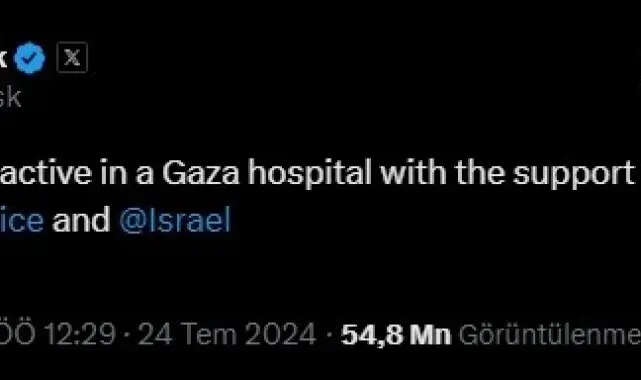The width and height of the screenshot is (641, 380).
Task: Click the display name beside the verified badge
Action: [x=3, y=58]
